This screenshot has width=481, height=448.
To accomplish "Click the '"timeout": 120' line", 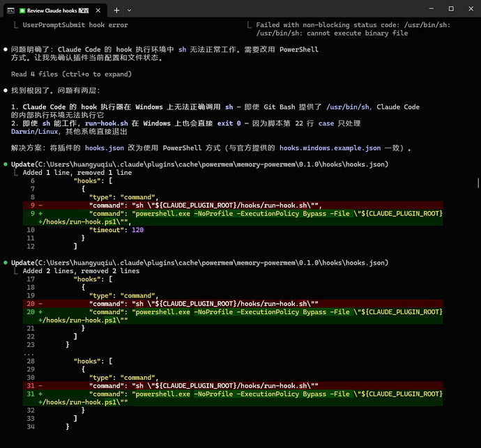I will 116,230.
